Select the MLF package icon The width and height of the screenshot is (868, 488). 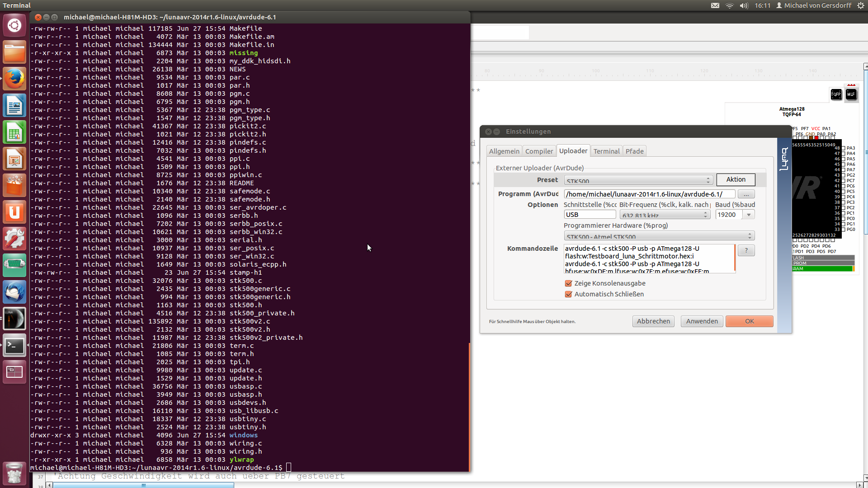851,94
